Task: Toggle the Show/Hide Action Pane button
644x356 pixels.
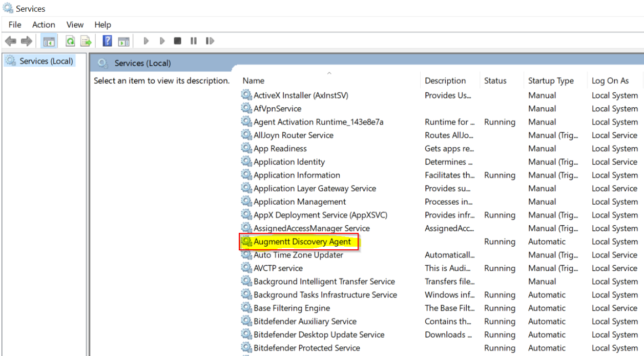Action: 123,41
